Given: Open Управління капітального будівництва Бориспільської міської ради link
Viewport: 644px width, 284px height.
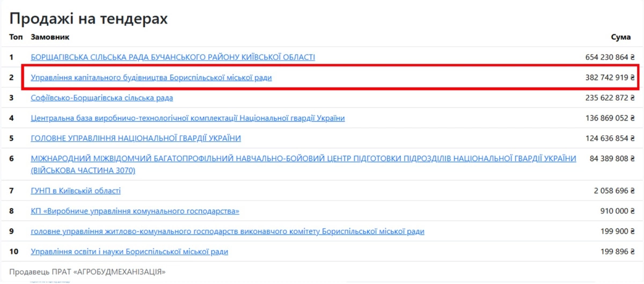Looking at the screenshot, I should pyautogui.click(x=151, y=78).
